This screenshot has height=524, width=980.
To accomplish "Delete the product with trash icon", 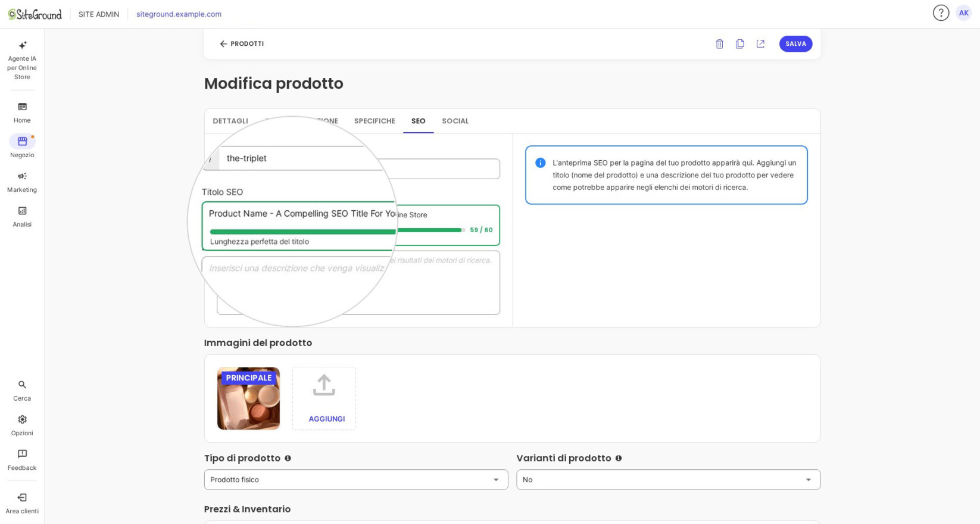I will point(719,43).
